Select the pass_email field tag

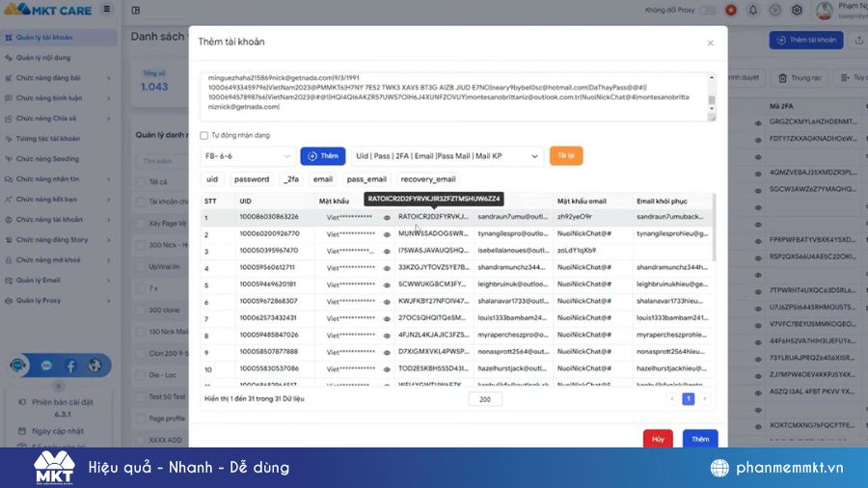[x=366, y=179]
